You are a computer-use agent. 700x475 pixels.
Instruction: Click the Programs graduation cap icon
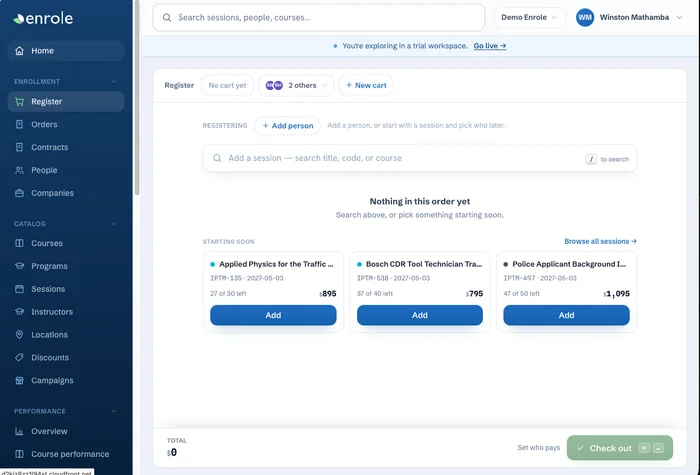[19, 266]
